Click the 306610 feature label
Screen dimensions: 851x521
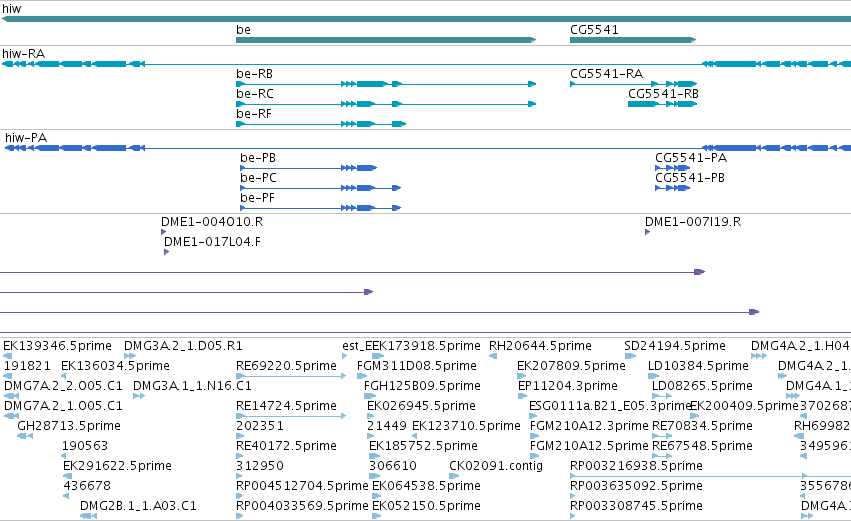(392, 467)
